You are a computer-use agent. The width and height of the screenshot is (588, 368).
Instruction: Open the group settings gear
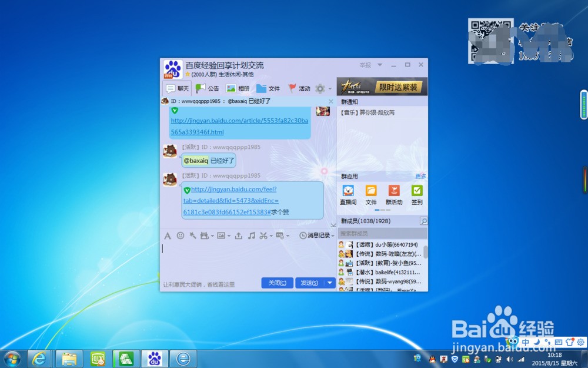pyautogui.click(x=320, y=89)
